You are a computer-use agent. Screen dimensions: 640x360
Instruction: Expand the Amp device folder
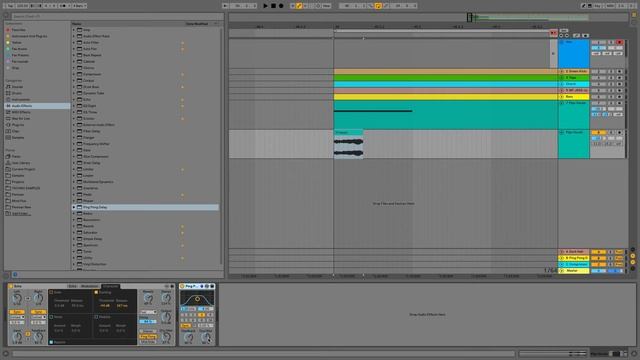pos(74,30)
